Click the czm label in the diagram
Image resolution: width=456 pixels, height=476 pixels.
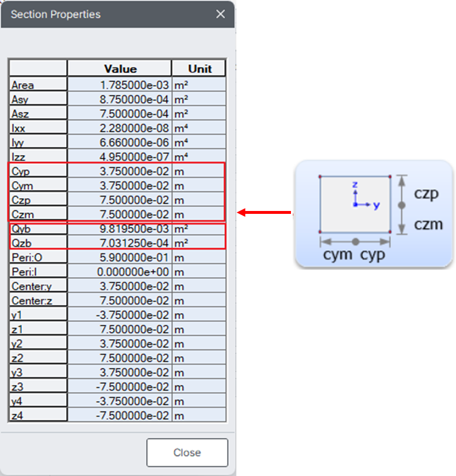tap(428, 225)
